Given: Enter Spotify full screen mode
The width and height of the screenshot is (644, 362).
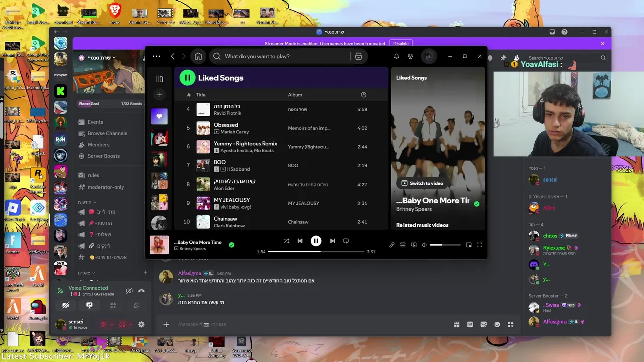Looking at the screenshot, I should click(x=479, y=245).
